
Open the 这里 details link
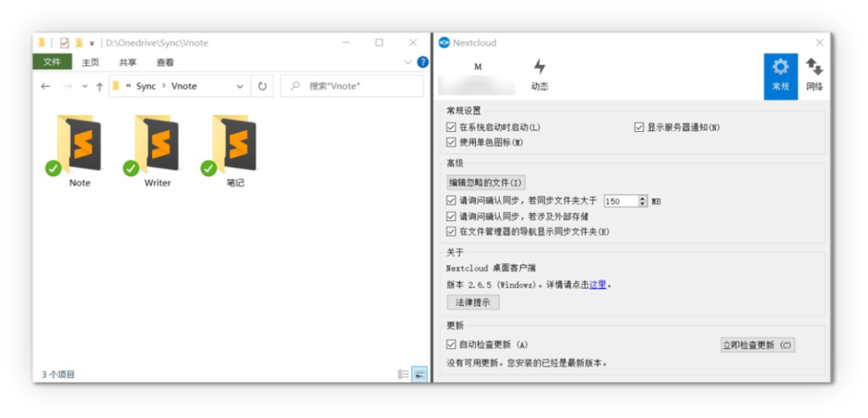coord(597,285)
